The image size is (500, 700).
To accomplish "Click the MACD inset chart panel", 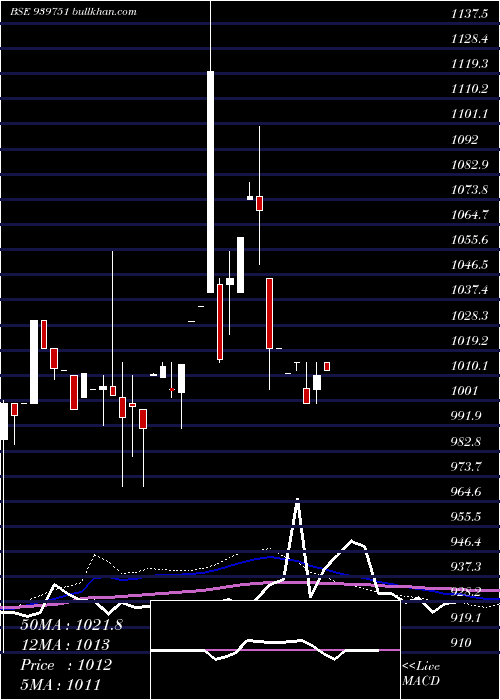I will (275, 650).
